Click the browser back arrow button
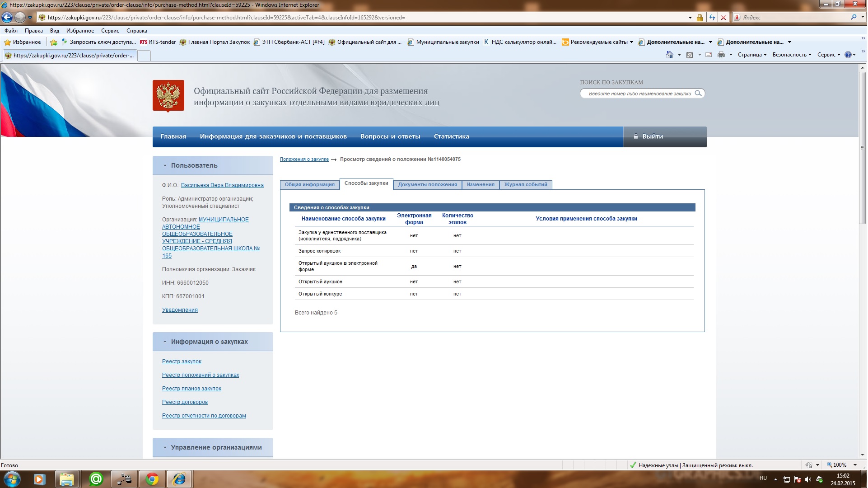868x488 pixels. click(7, 18)
